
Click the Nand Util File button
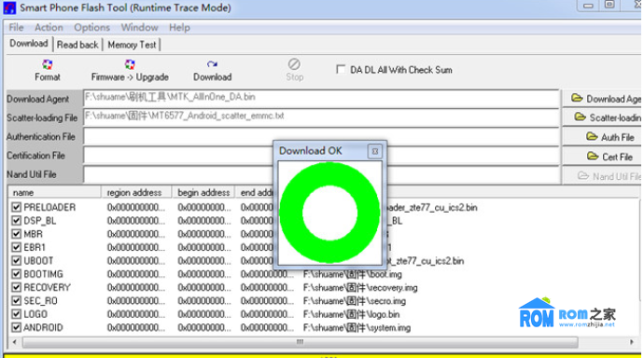pyautogui.click(x=602, y=176)
